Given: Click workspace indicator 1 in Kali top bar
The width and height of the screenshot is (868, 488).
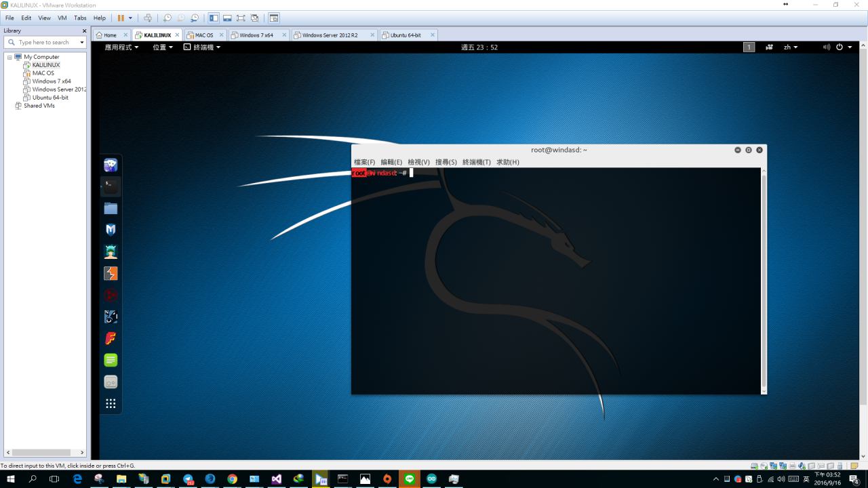Looking at the screenshot, I should point(749,47).
